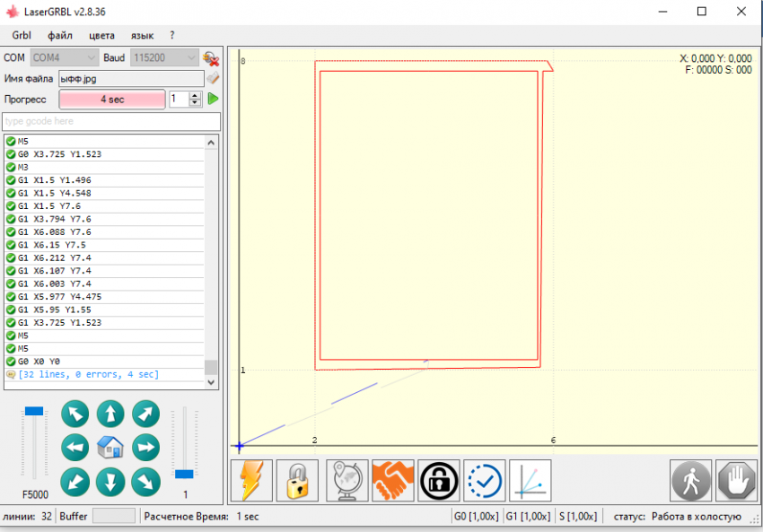Click the walking person resume icon
Image resolution: width=763 pixels, height=532 pixels.
(691, 481)
